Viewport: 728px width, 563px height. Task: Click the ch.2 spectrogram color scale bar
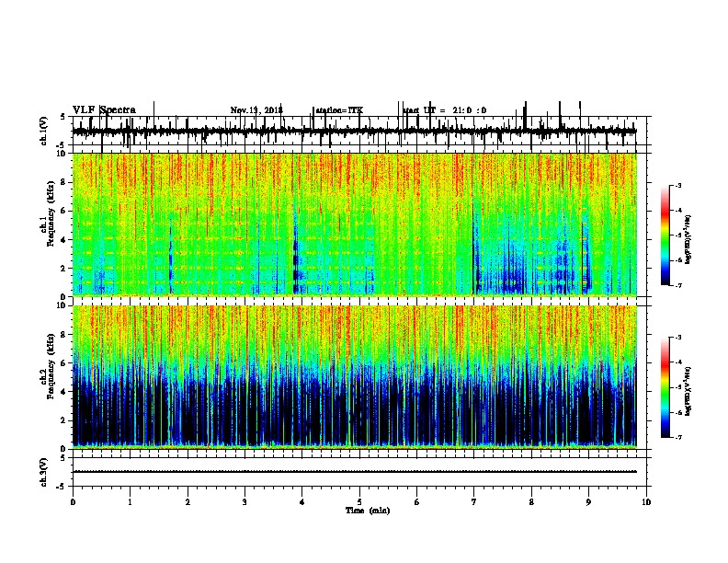pyautogui.click(x=665, y=387)
